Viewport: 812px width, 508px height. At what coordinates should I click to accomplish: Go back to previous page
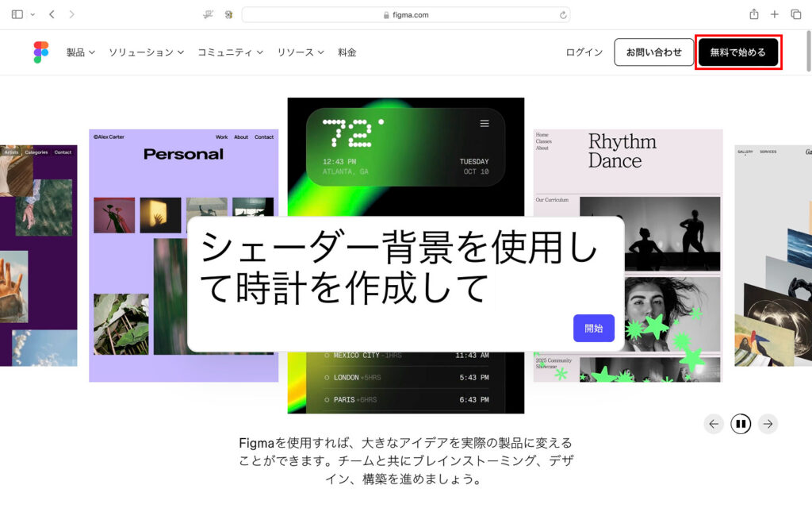point(52,14)
